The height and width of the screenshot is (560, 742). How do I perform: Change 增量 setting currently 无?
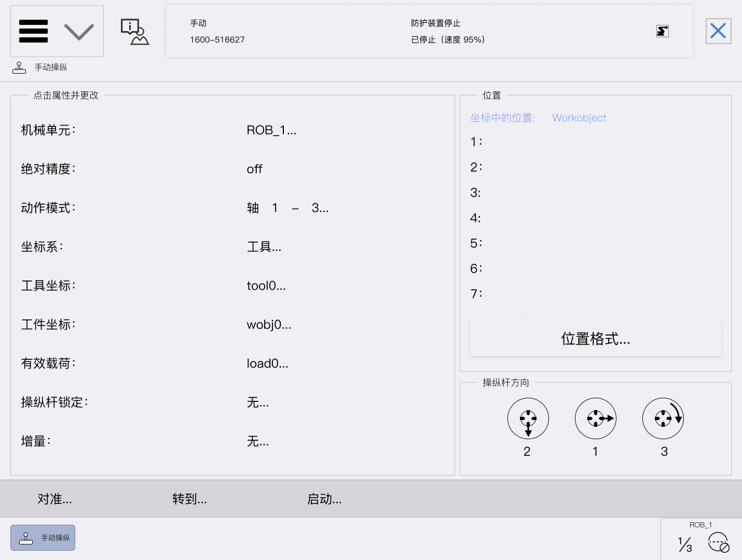coord(257,441)
